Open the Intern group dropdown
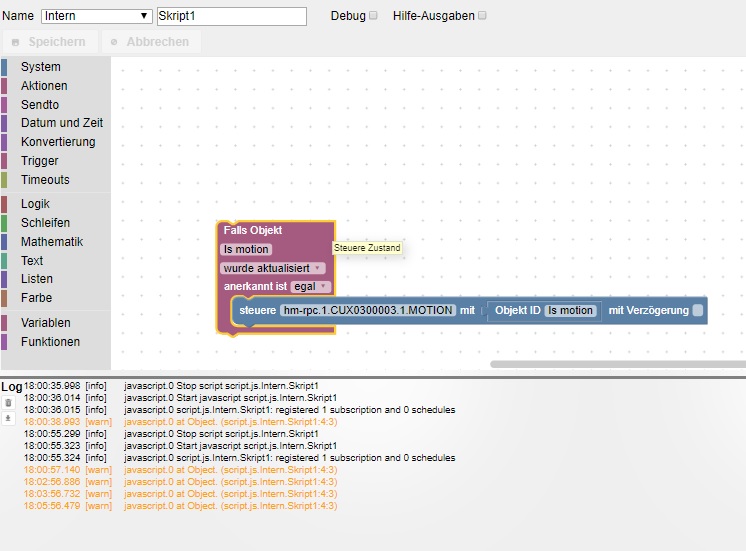This screenshot has height=551, width=746. [97, 16]
